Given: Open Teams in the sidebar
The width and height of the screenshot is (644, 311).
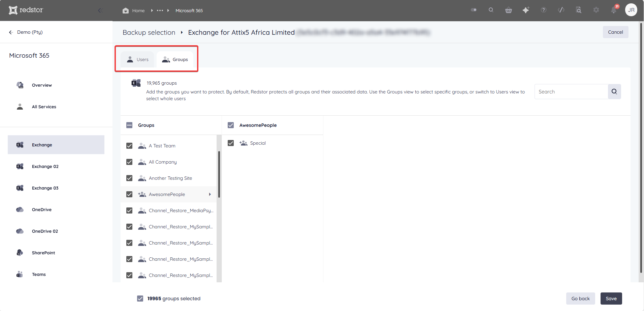Looking at the screenshot, I should [x=39, y=274].
